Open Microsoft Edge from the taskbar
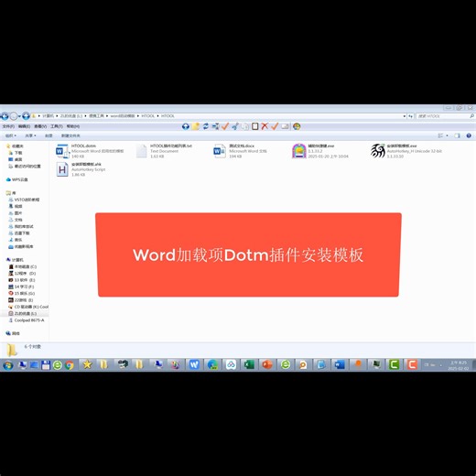 pos(212,364)
